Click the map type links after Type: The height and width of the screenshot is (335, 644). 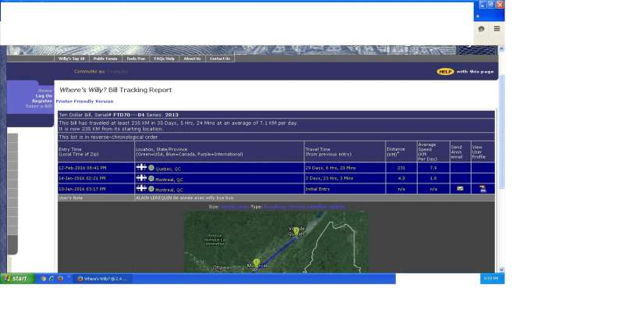(304, 207)
